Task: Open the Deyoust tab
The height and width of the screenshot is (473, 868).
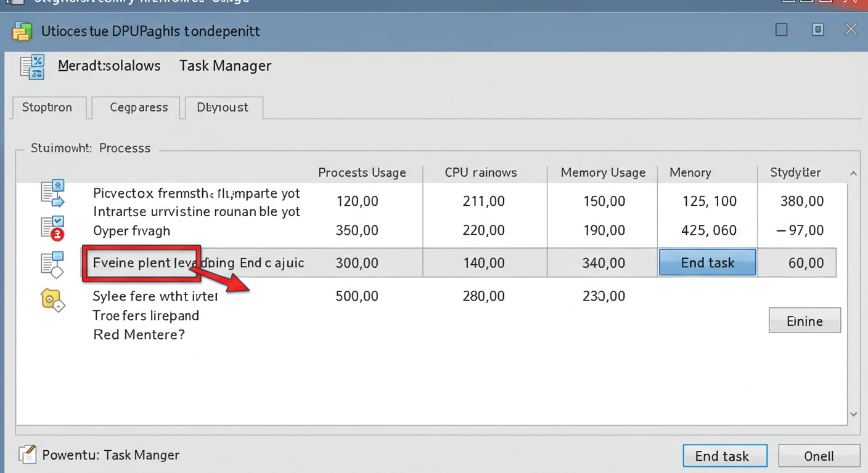Action: click(223, 107)
